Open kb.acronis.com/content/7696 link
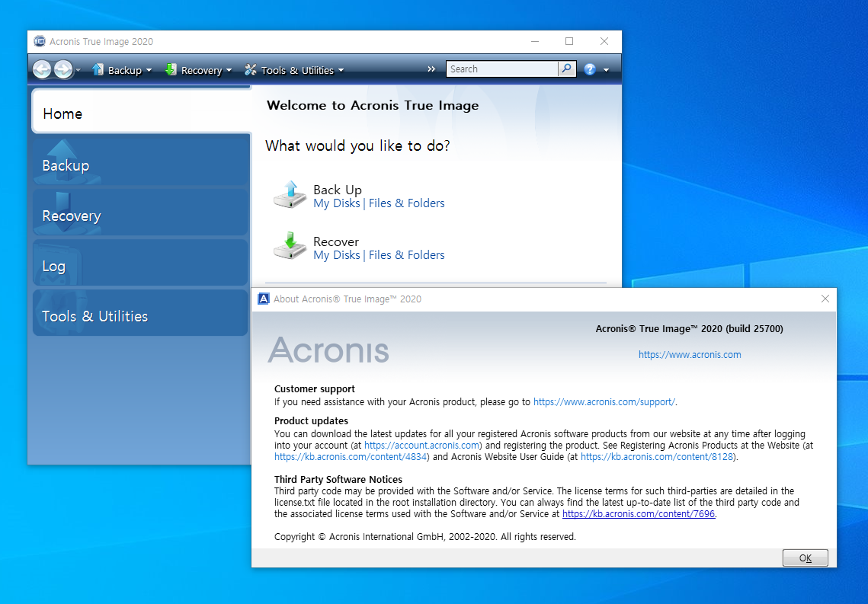 [639, 514]
